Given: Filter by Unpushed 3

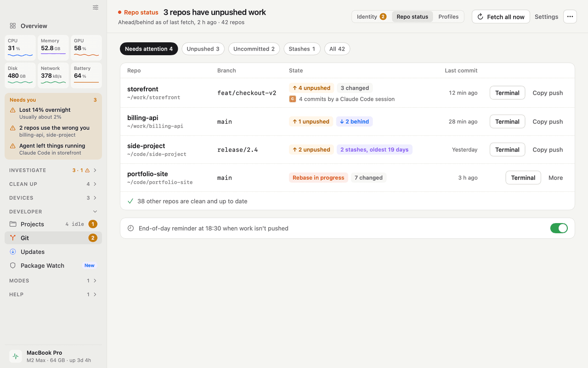Looking at the screenshot, I should [203, 49].
